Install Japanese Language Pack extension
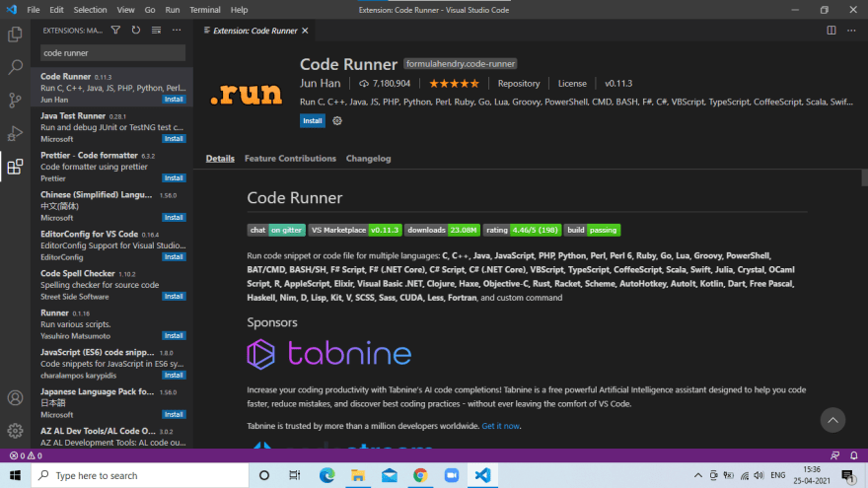The width and height of the screenshot is (868, 488). (174, 414)
